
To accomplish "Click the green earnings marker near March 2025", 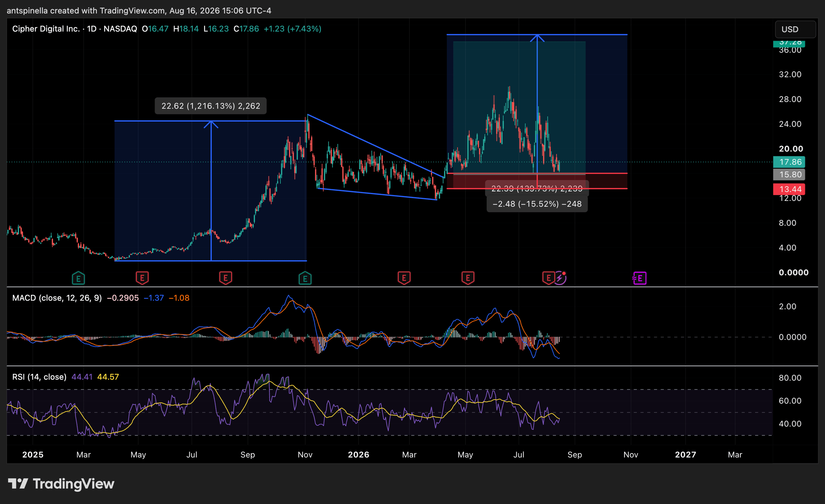I will point(78,278).
